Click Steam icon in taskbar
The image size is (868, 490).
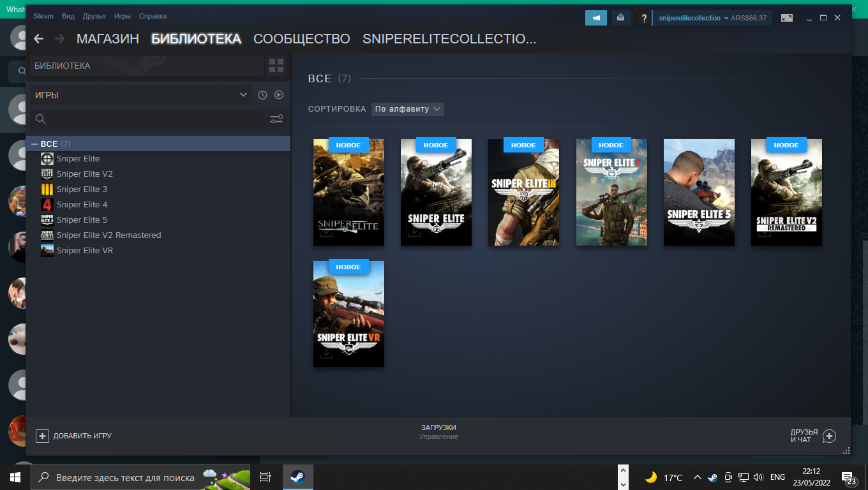click(x=297, y=477)
